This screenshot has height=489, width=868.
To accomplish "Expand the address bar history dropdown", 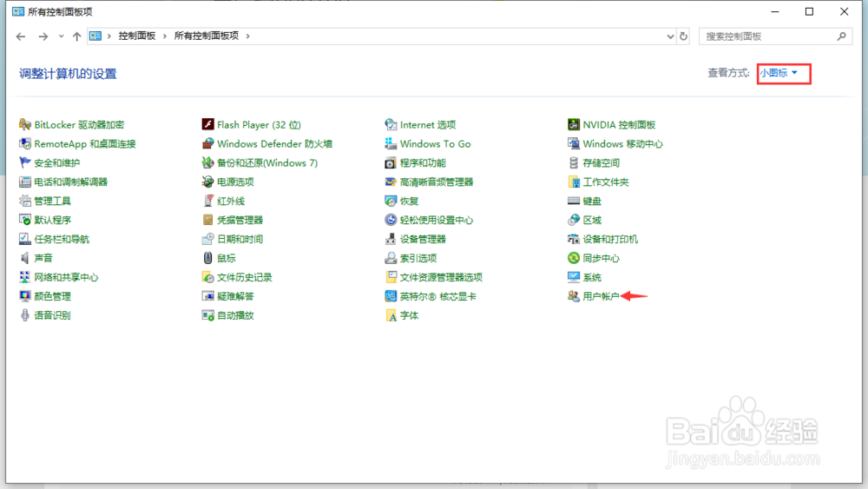I will (670, 36).
